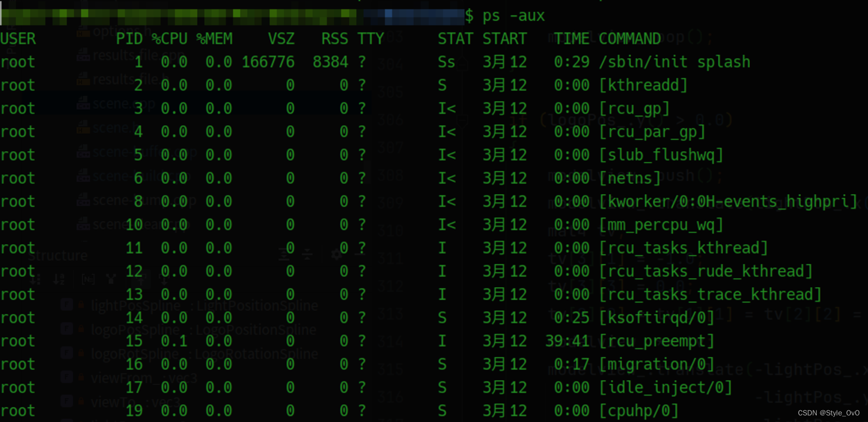Viewport: 868px width, 422px height.
Task: Click the TIME value 39:41
Action: (x=567, y=341)
